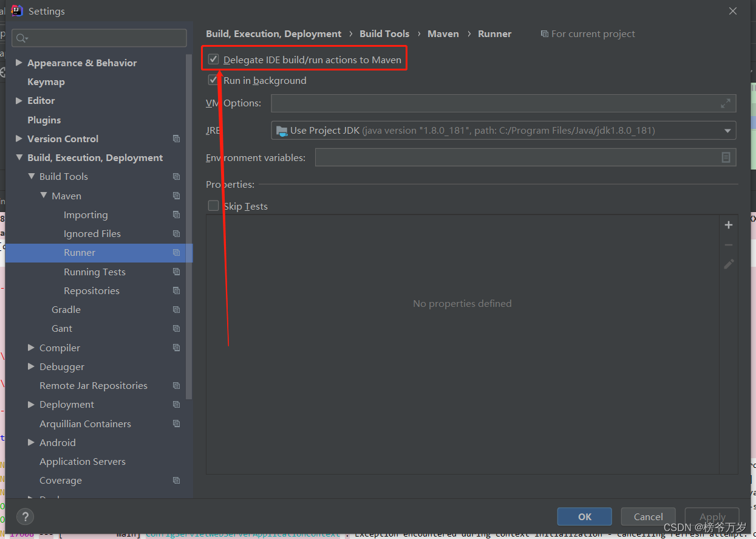Screen dimensions: 756x539
Task: Select Running Tests under Maven
Action: click(x=95, y=272)
